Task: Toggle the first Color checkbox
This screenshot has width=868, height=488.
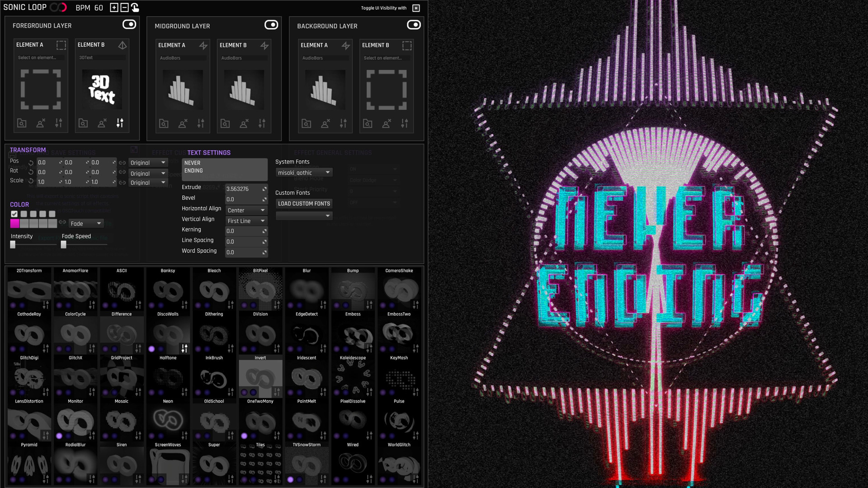Action: click(x=14, y=214)
